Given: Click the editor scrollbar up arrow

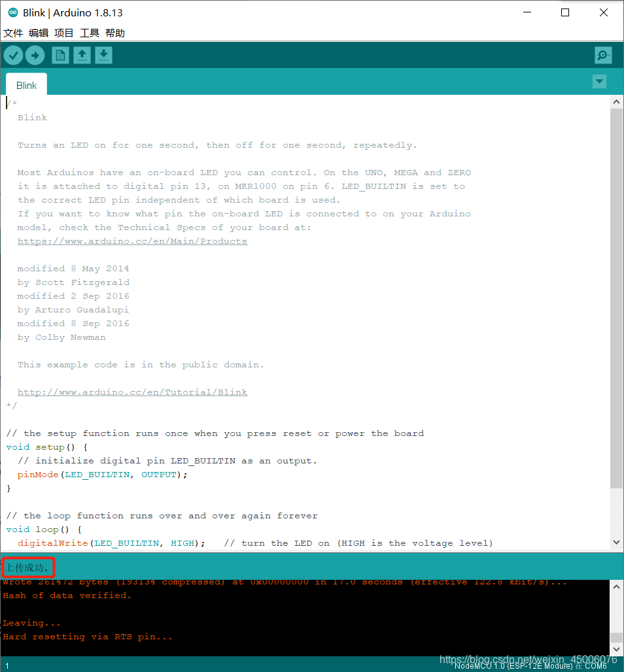Looking at the screenshot, I should point(616,102).
